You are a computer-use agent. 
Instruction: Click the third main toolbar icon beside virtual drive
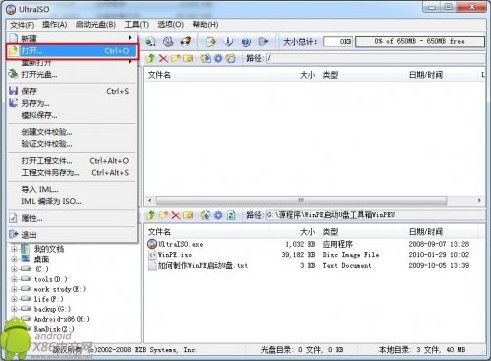tap(186, 42)
